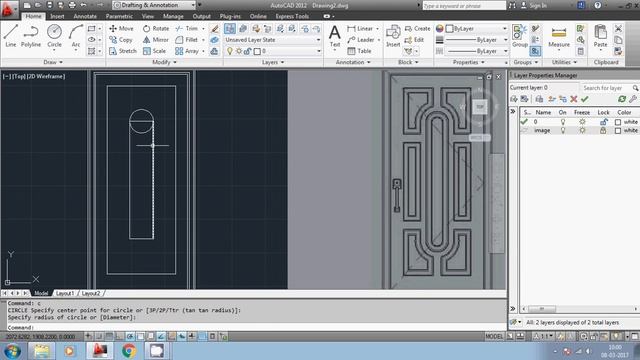640x360 pixels.
Task: Change layer 0 color swatch
Action: [618, 122]
